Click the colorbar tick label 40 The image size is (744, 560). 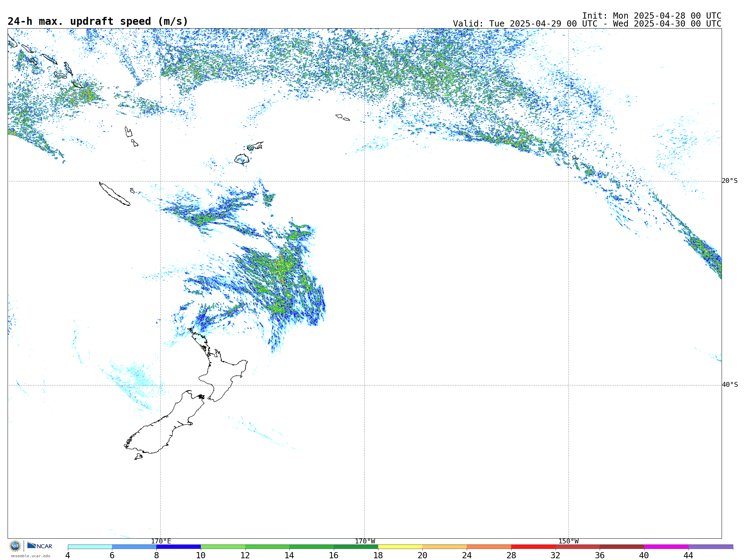[x=644, y=555]
